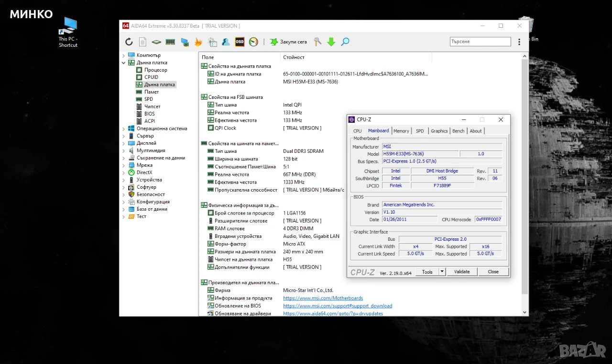Select Памет in the tree

(152, 92)
